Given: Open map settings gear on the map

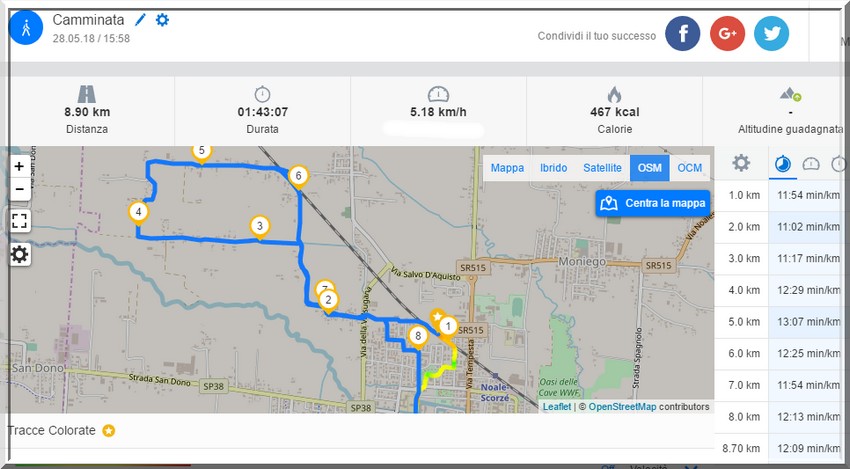Looking at the screenshot, I should point(19,254).
